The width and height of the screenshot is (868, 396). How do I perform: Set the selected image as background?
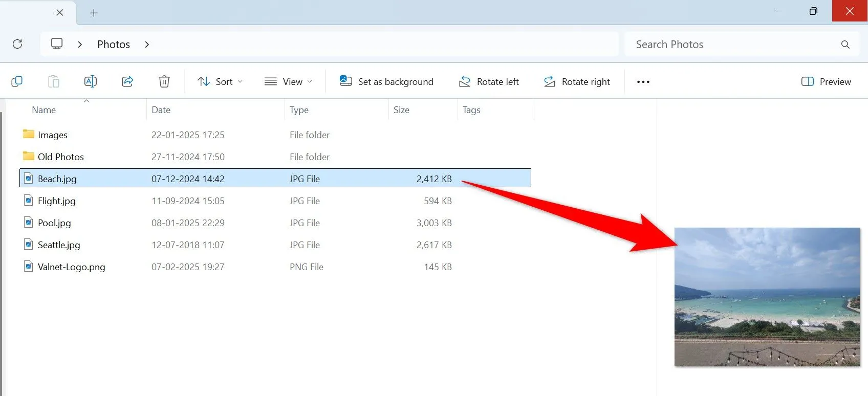click(386, 81)
